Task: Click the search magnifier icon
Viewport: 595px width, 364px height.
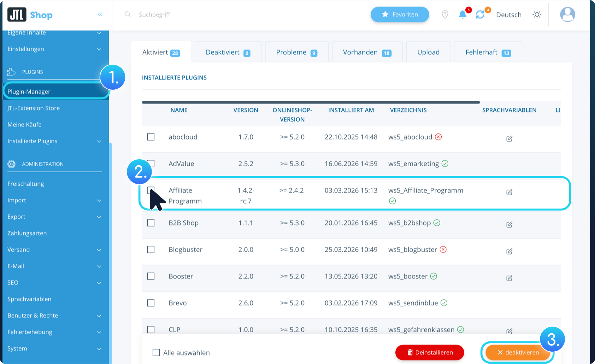Action: 128,14
